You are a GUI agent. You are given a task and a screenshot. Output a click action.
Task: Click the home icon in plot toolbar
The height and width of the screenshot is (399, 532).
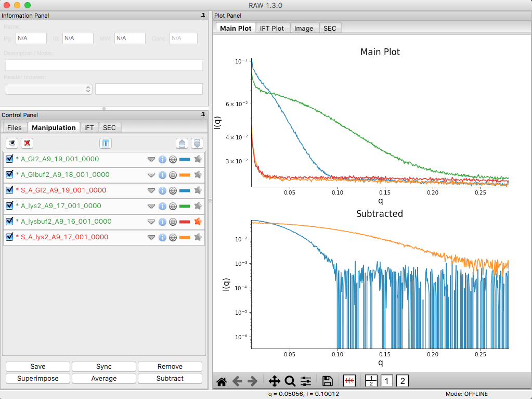(x=222, y=381)
